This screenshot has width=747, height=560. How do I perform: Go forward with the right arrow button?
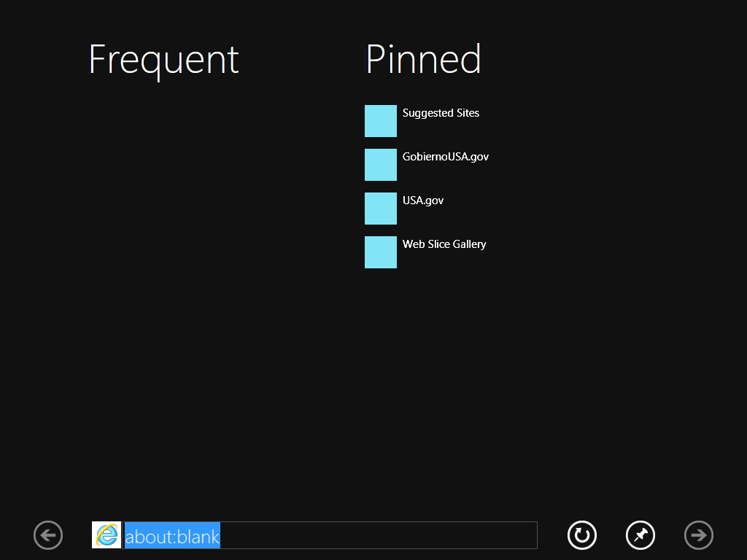[x=699, y=535]
